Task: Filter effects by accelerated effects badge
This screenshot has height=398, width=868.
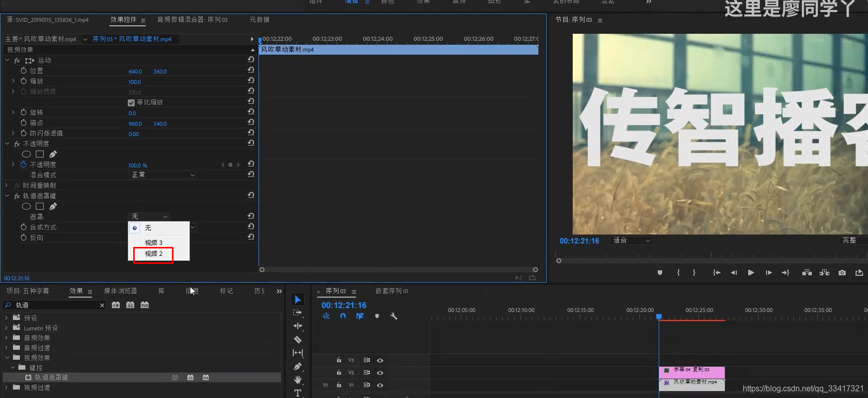Action: (x=116, y=305)
